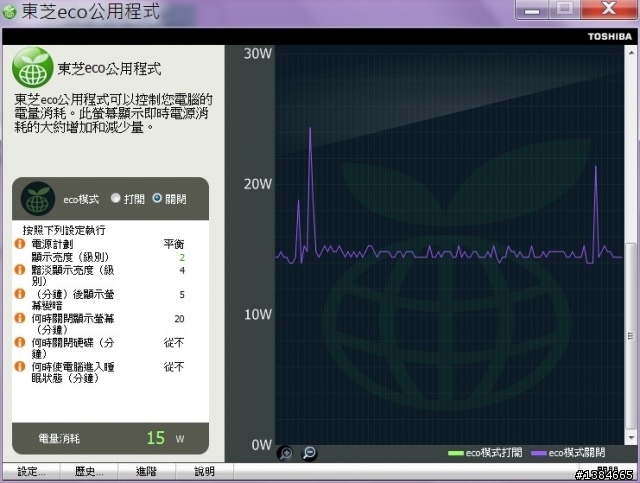Click the 20W axis label
Viewport: 640px width, 483px height.
(x=258, y=184)
